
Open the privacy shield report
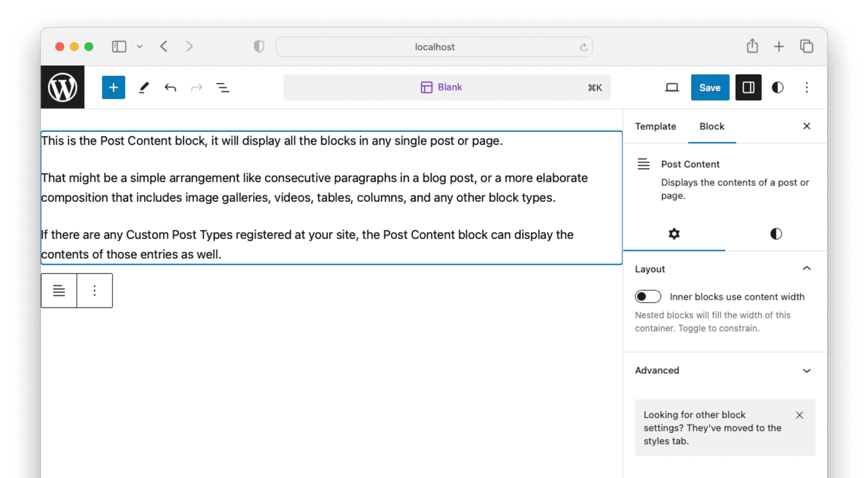[x=259, y=47]
